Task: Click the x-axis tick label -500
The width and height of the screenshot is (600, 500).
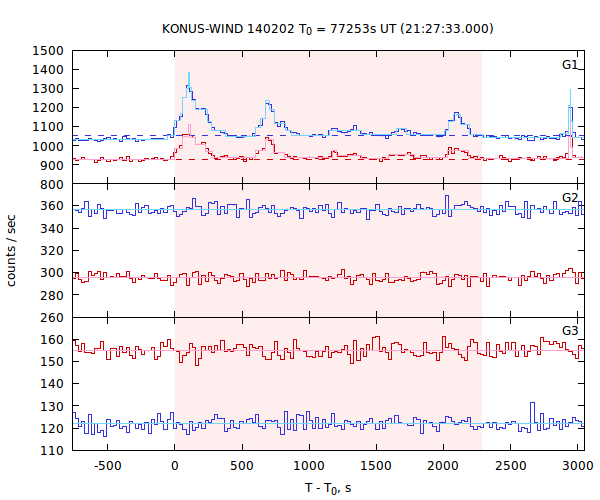Action: tap(108, 466)
